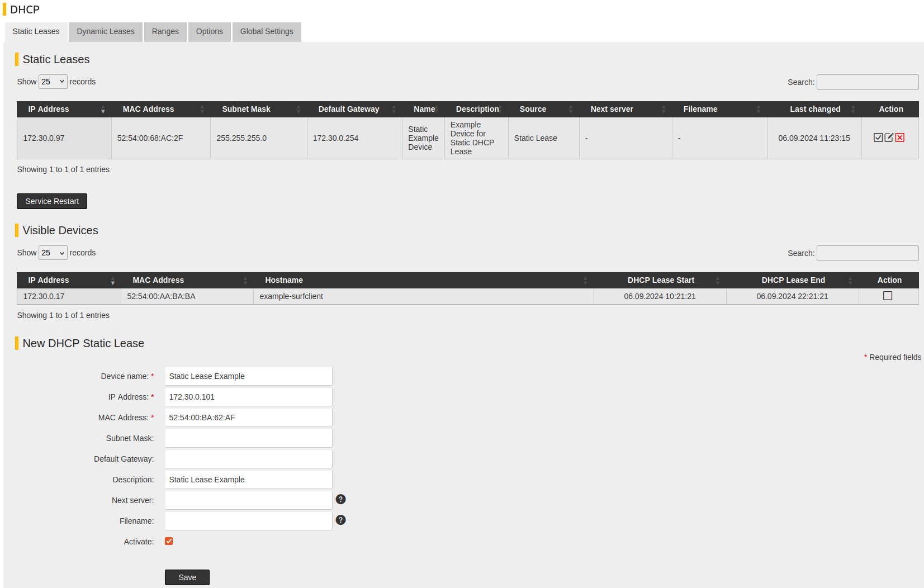
Task: Edit the static lease 172.30.0.97
Action: [x=889, y=137]
